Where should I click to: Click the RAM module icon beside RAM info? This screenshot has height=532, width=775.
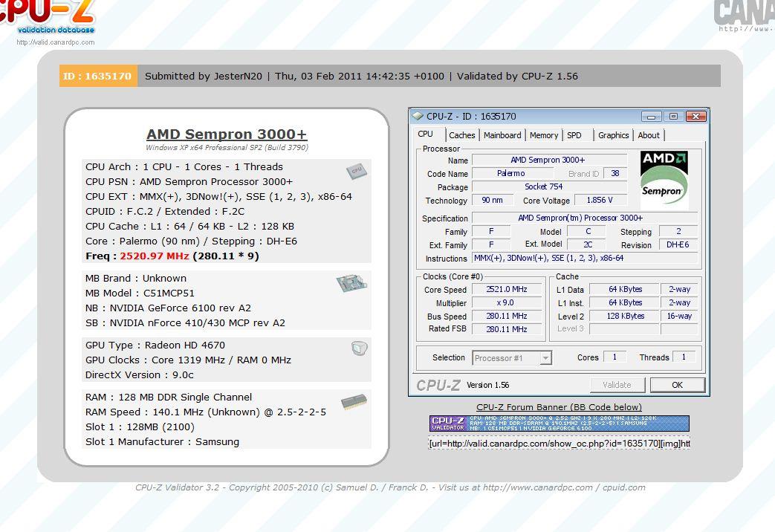click(x=354, y=401)
